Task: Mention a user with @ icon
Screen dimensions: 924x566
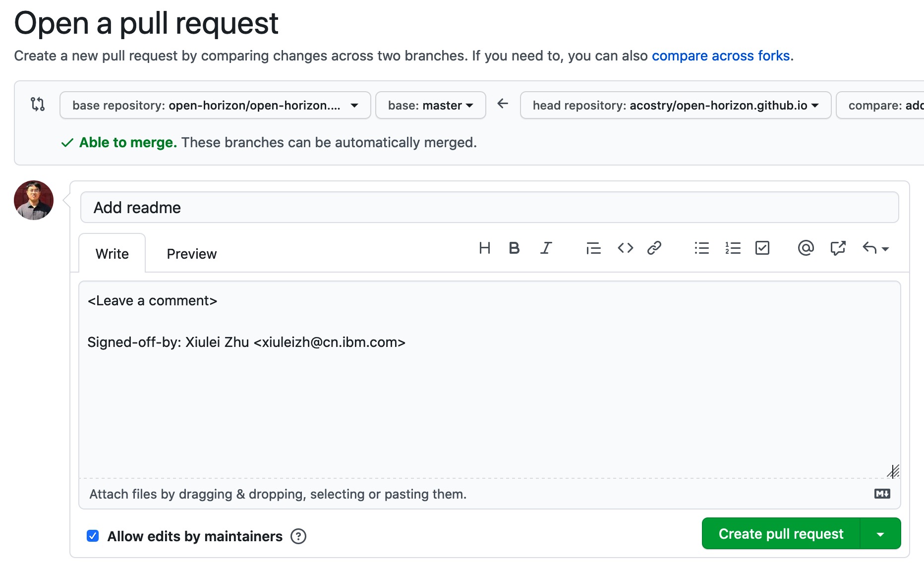Action: pyautogui.click(x=806, y=248)
